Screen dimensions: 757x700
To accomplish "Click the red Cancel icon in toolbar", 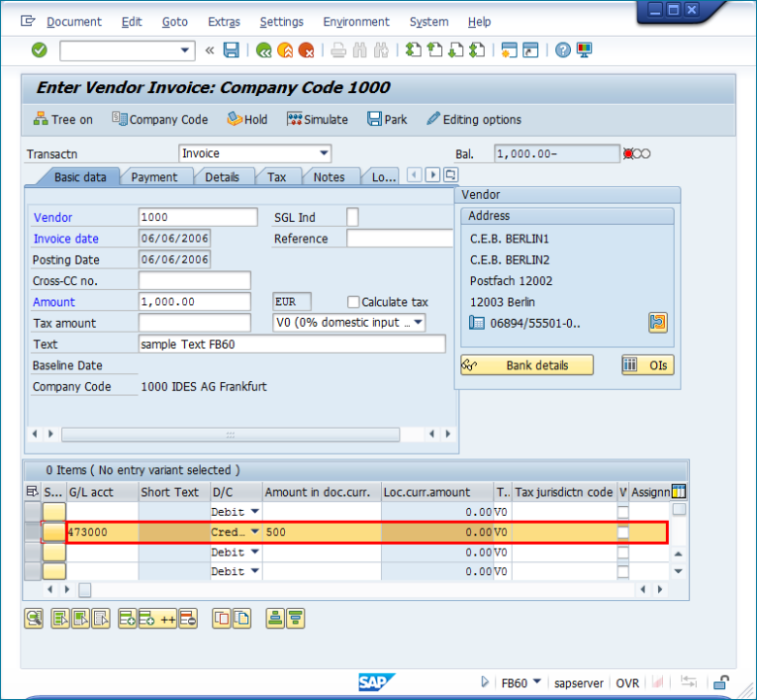I will (x=307, y=50).
